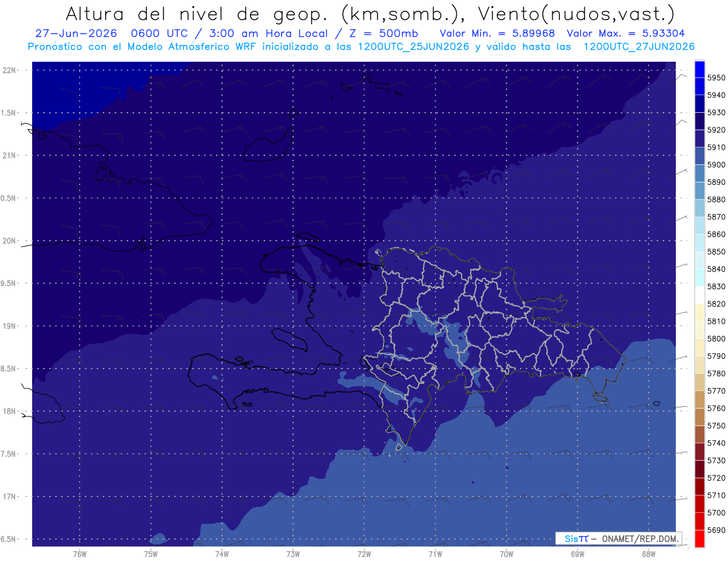
Task: Click color scale value '5850'
Action: [x=716, y=252]
